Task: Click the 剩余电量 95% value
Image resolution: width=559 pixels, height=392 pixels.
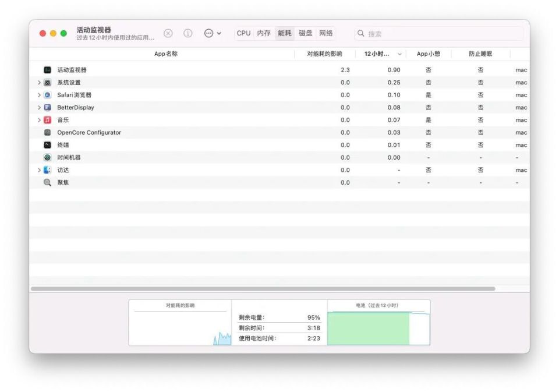Action: 313,317
